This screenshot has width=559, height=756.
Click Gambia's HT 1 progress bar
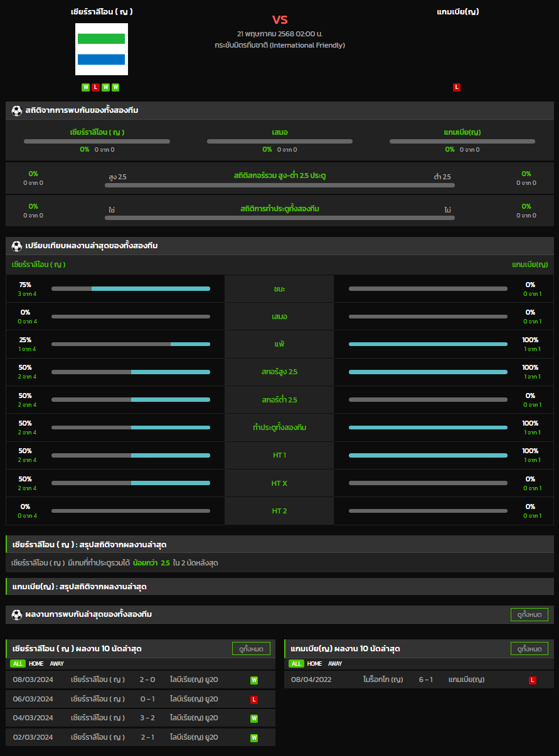tap(428, 455)
